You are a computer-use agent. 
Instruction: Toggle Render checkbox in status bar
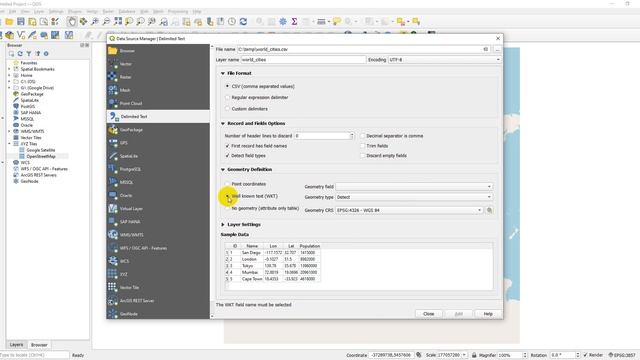[586, 355]
